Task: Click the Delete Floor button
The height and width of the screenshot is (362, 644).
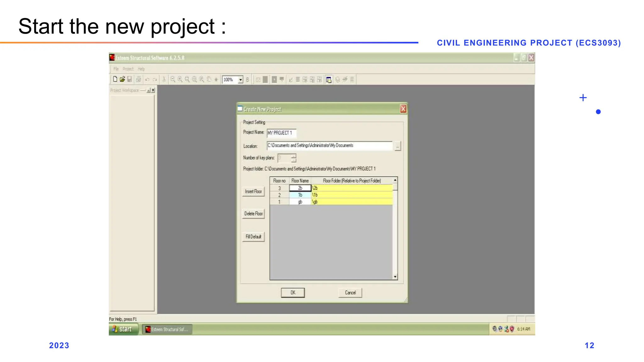Action: coord(253,214)
